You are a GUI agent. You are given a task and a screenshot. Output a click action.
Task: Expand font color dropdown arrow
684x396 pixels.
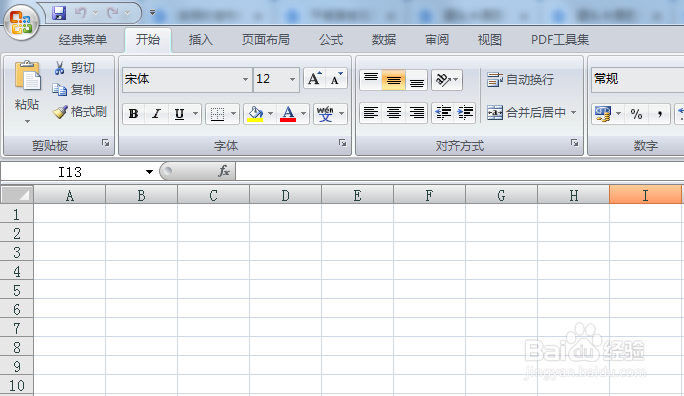click(x=304, y=114)
